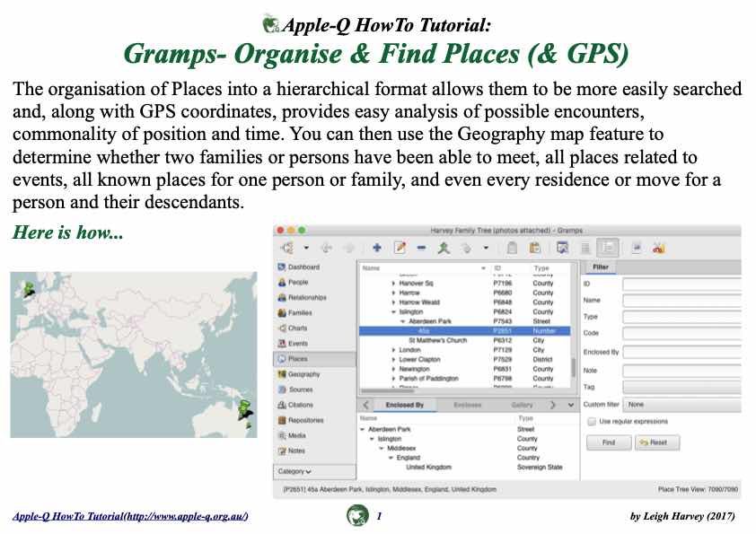Open Notes in the Gramps sidebar
The width and height of the screenshot is (756, 534).
click(x=292, y=451)
